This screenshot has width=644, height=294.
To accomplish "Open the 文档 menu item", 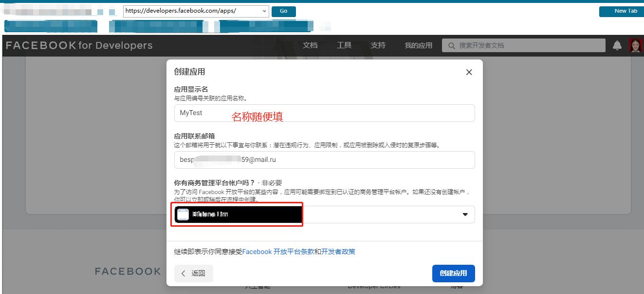I will pyautogui.click(x=310, y=45).
